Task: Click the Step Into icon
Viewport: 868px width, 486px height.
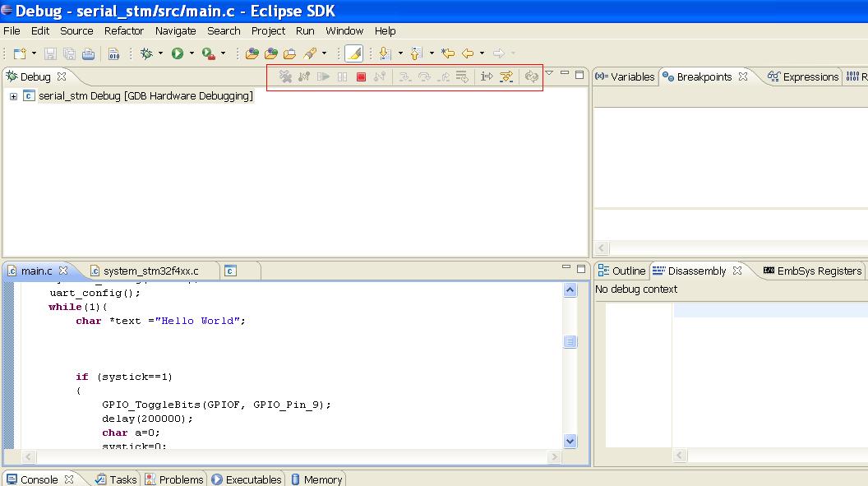Action: [x=404, y=77]
